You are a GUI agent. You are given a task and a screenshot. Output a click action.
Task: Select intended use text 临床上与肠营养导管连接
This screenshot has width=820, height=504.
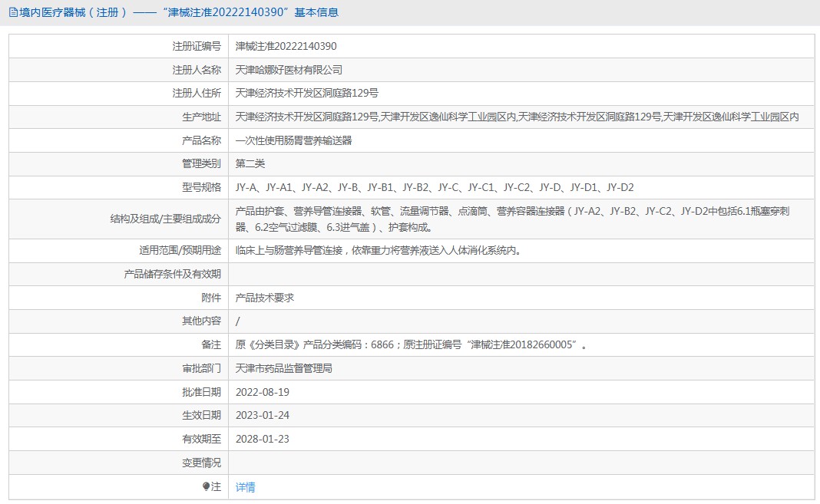pyautogui.click(x=289, y=250)
